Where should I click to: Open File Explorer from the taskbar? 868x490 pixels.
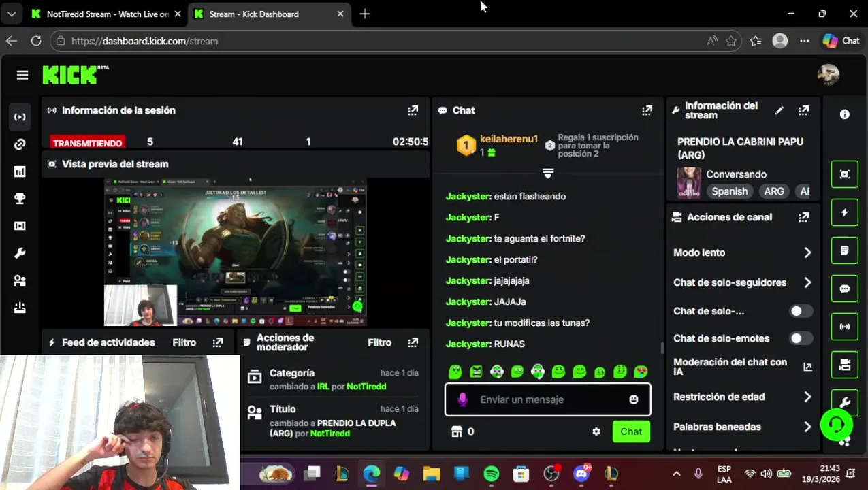431,474
